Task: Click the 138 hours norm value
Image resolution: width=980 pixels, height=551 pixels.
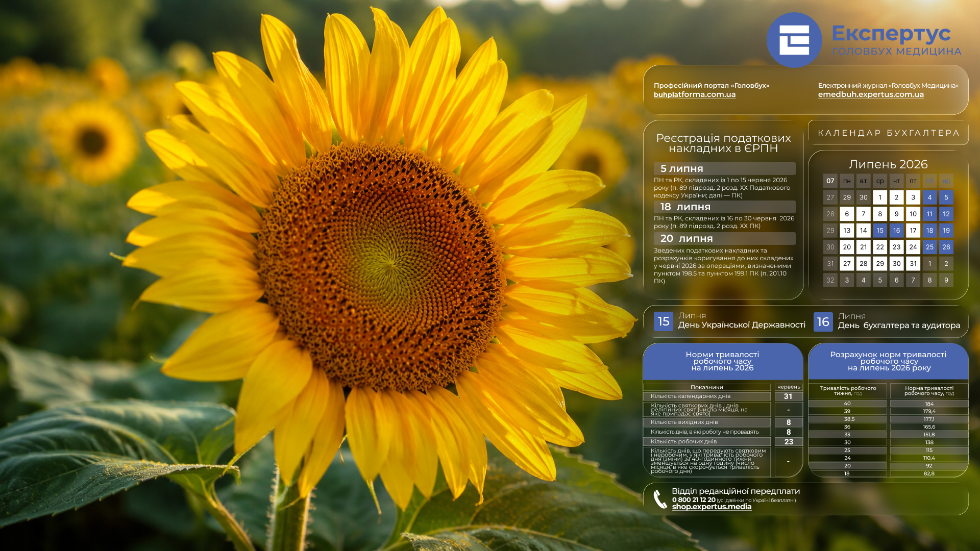Action: pos(929,443)
